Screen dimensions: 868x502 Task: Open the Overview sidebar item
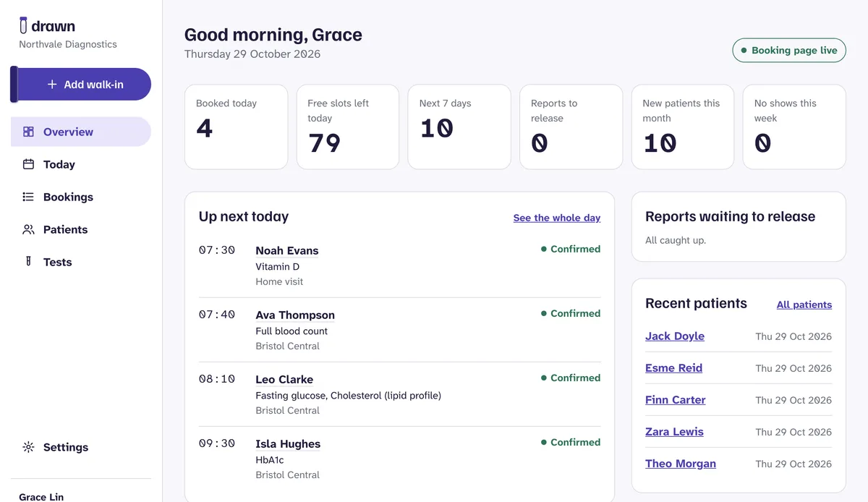point(81,132)
